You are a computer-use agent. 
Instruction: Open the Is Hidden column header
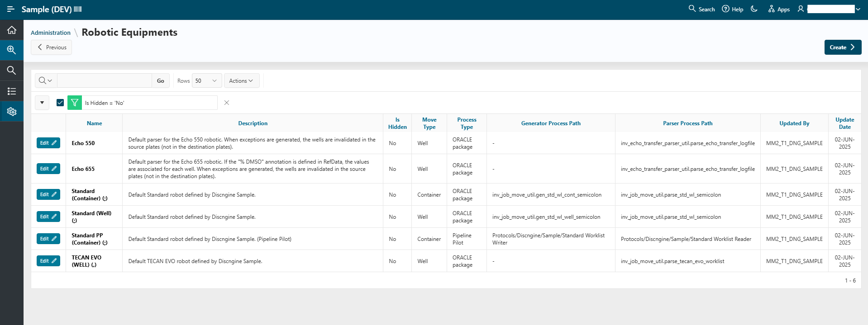click(397, 123)
